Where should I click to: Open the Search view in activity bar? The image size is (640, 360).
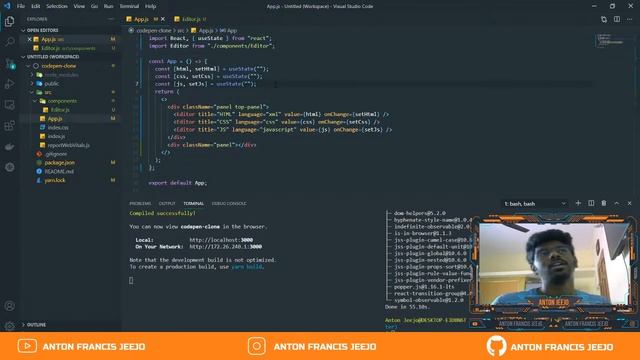pyautogui.click(x=9, y=42)
